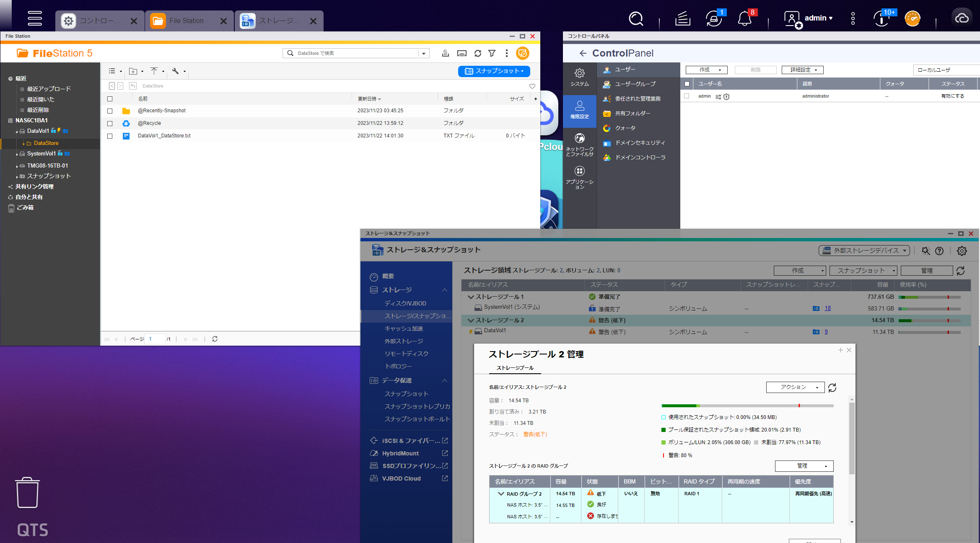The height and width of the screenshot is (543, 980).
Task: Open File Station background task icon
Action: click(x=446, y=53)
